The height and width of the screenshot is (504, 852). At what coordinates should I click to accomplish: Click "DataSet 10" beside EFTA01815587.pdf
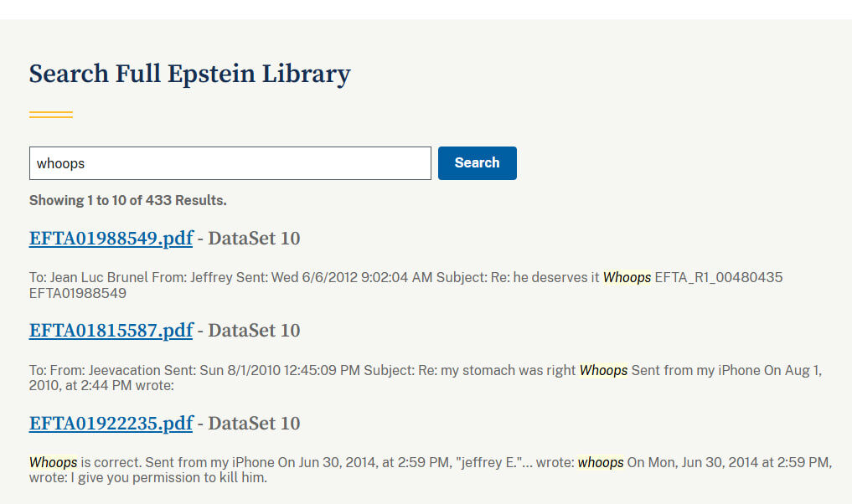254,331
